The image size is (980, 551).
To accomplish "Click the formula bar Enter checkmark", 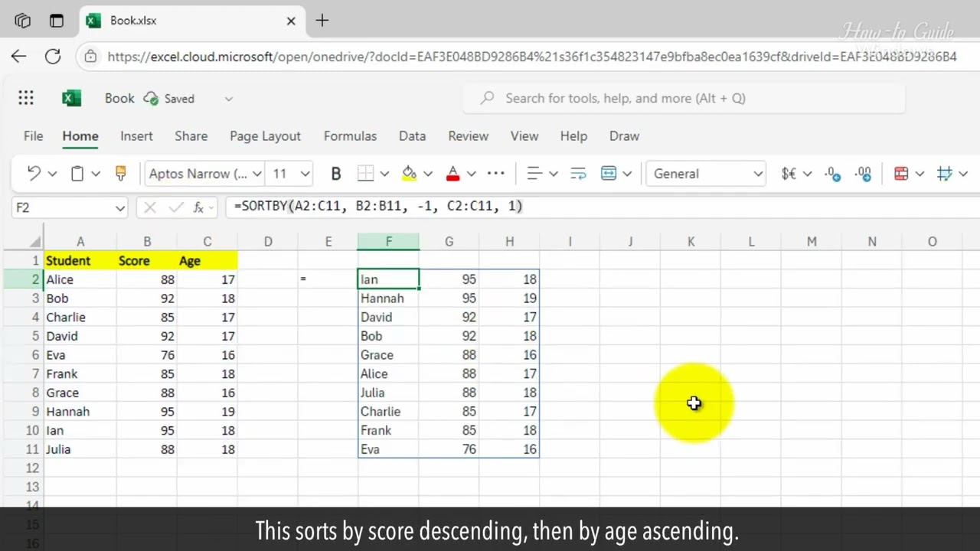I will coord(175,207).
